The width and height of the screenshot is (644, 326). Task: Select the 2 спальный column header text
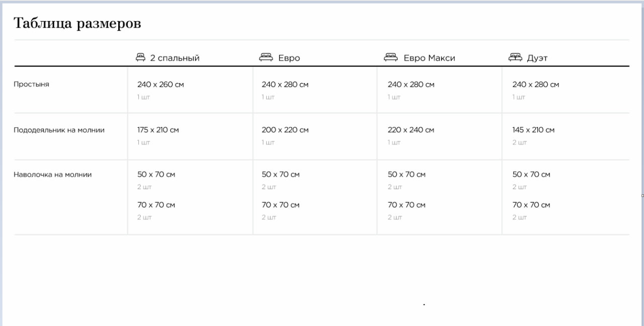click(x=175, y=58)
